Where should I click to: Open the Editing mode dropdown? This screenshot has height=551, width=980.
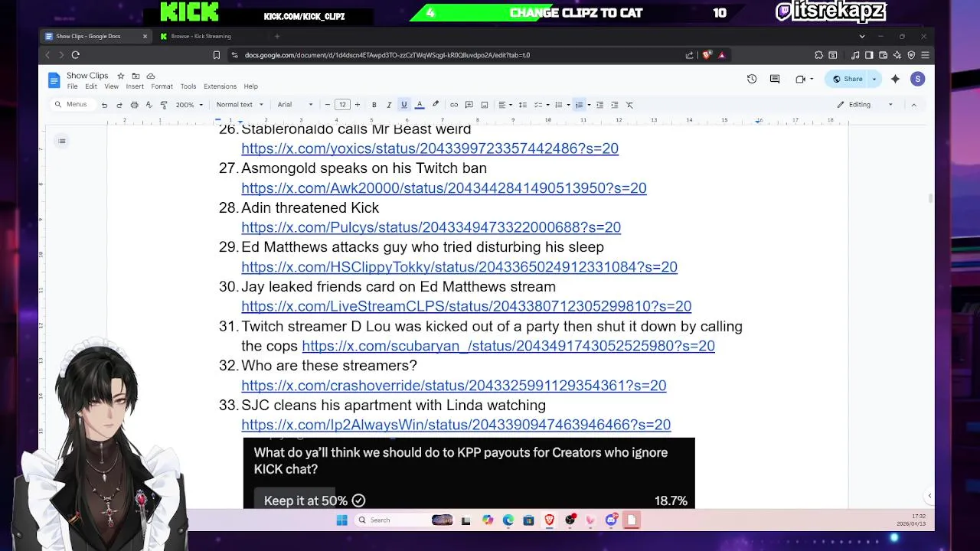[x=865, y=105]
